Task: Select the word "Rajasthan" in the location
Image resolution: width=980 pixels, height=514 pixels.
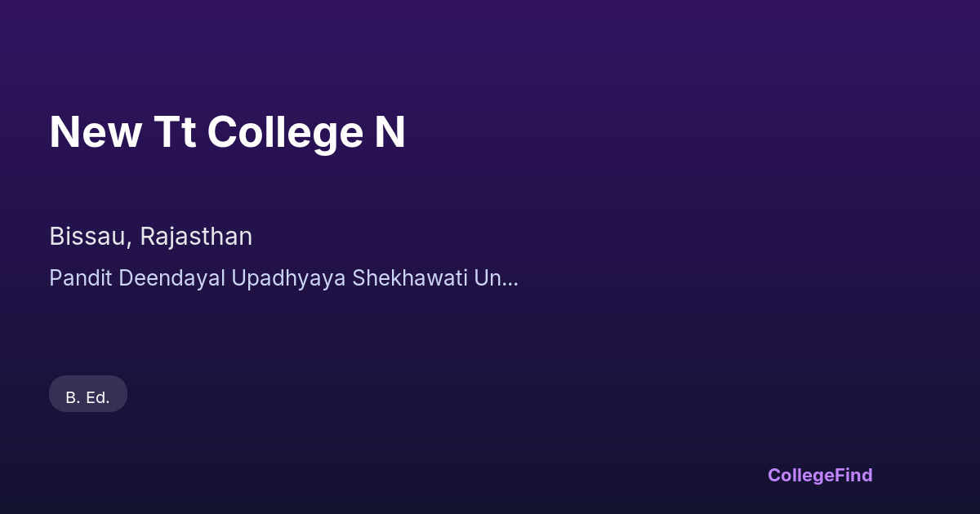Action: pos(196,237)
